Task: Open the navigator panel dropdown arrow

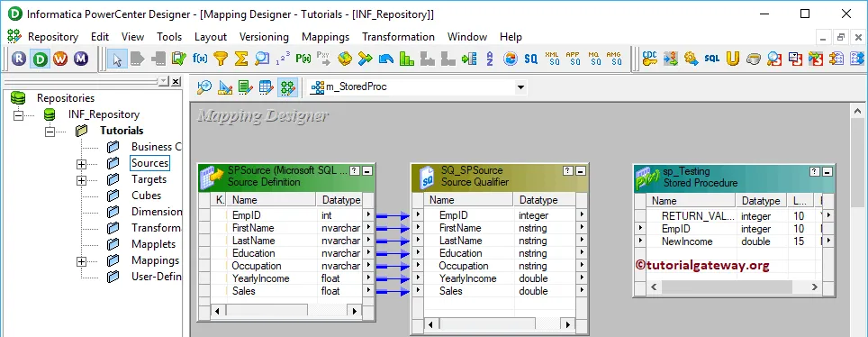Action: (163, 81)
